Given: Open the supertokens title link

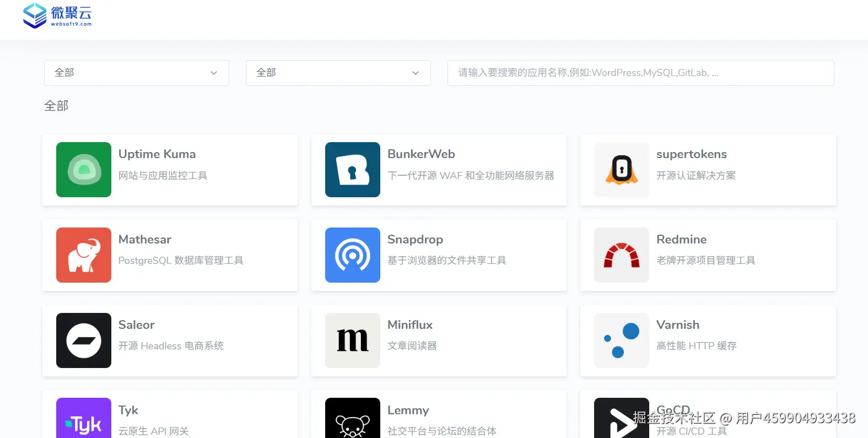Looking at the screenshot, I should click(692, 154).
